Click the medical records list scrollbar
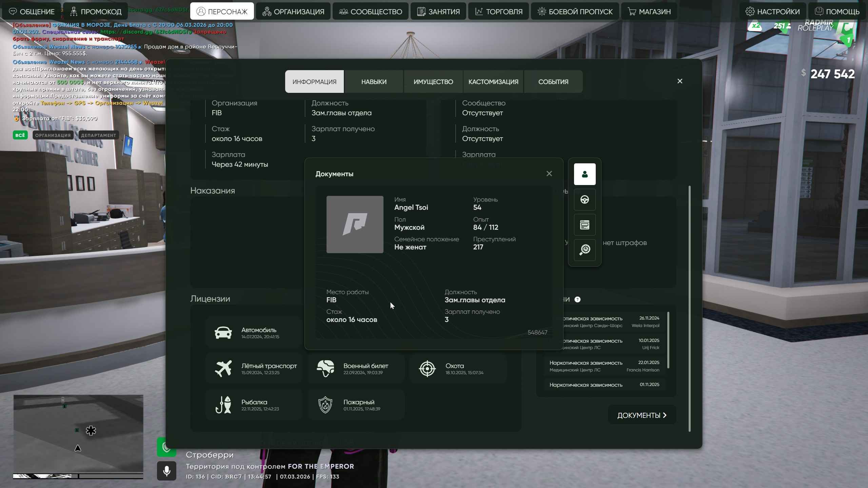The width and height of the screenshot is (868, 488). (668, 340)
